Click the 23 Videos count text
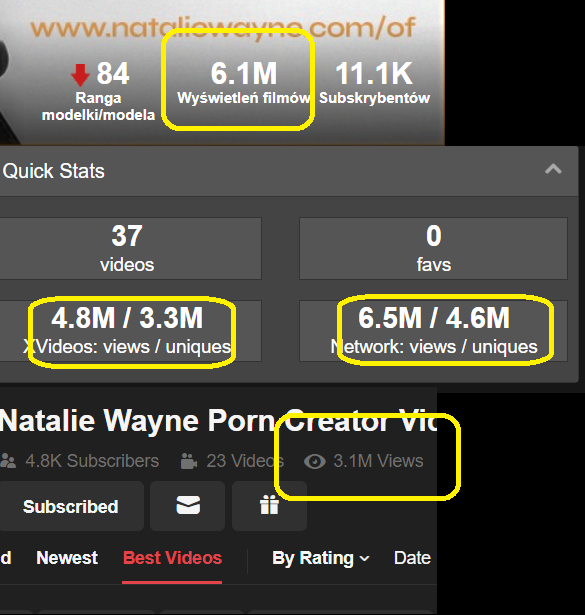Image resolution: width=585 pixels, height=615 pixels. [x=245, y=461]
